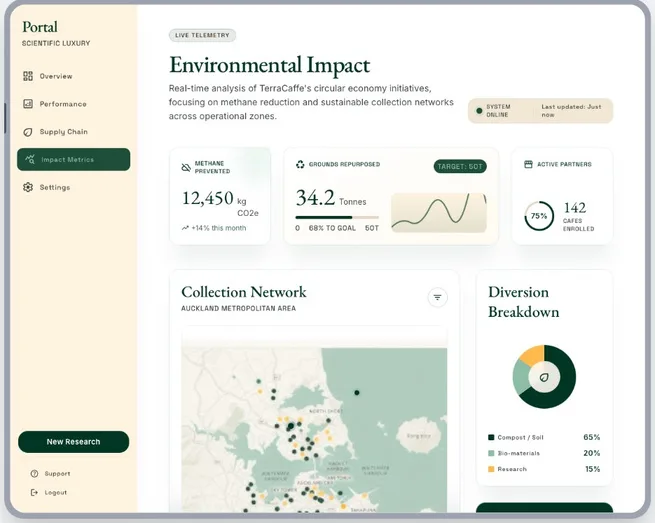Open the Performance menu item
This screenshot has height=523, width=655.
74,104
